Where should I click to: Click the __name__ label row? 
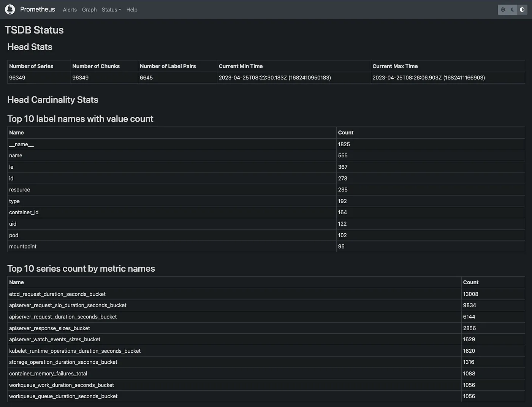point(21,144)
